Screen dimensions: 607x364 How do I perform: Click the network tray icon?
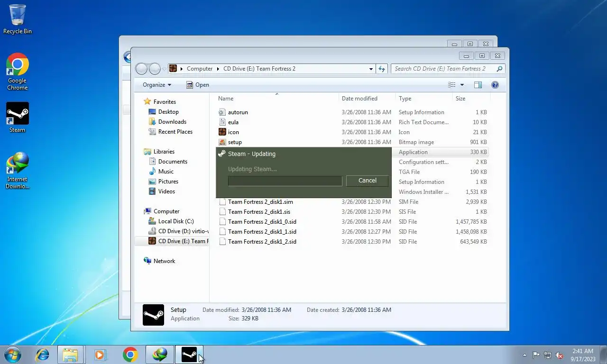[548, 355]
